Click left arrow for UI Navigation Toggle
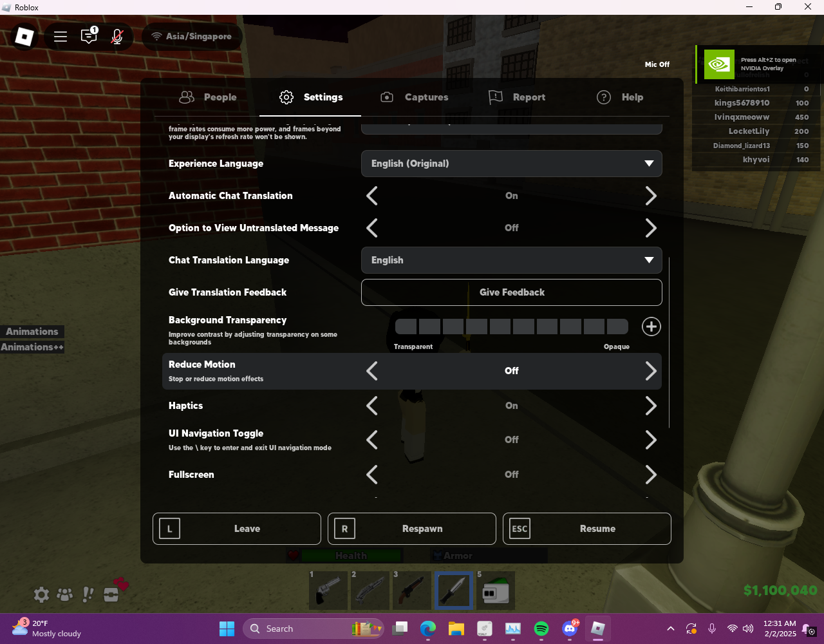The width and height of the screenshot is (824, 644). [372, 440]
